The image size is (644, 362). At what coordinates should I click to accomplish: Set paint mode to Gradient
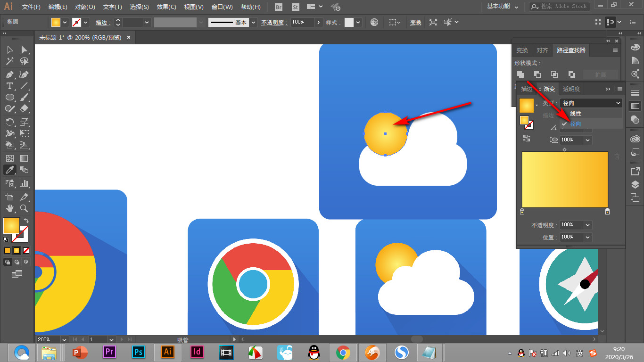click(17, 250)
